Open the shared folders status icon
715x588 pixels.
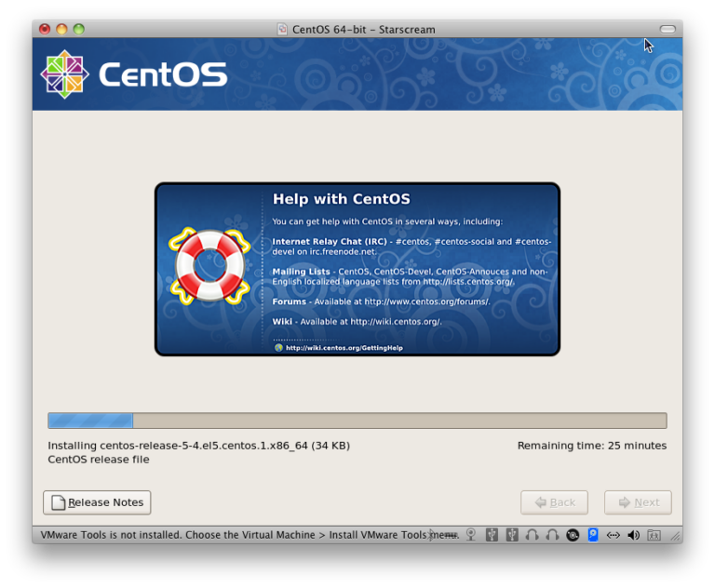tap(654, 535)
